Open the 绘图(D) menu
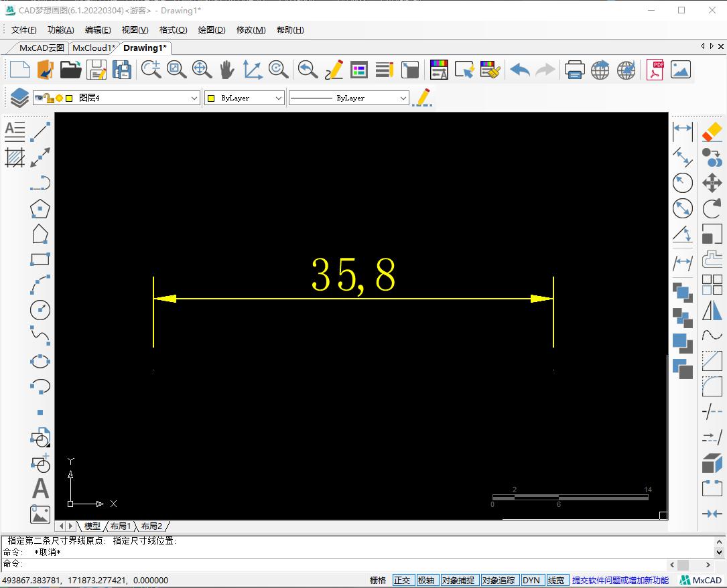This screenshot has height=588, width=727. pos(212,29)
